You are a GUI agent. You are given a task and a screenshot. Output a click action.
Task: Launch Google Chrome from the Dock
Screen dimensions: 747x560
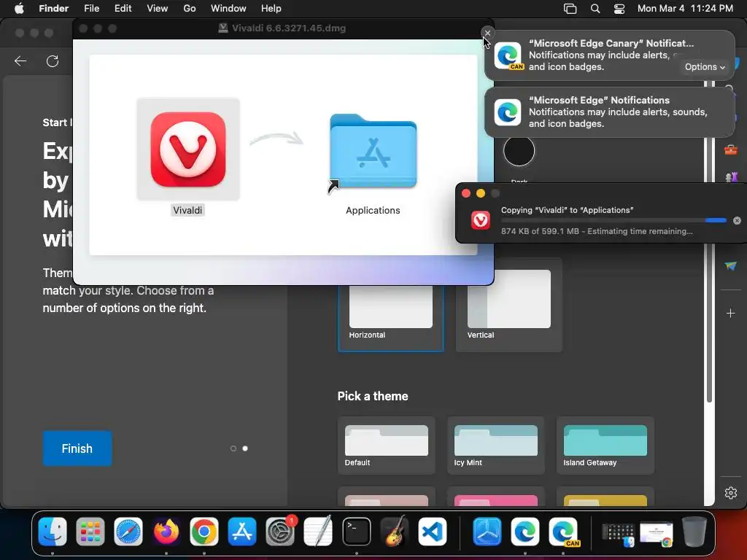click(x=204, y=532)
